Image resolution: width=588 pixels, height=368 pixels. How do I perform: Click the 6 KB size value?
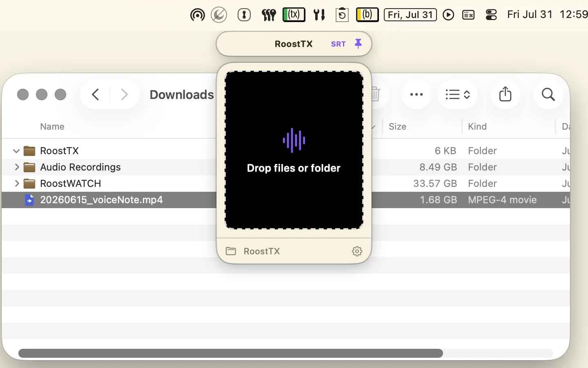tap(445, 151)
